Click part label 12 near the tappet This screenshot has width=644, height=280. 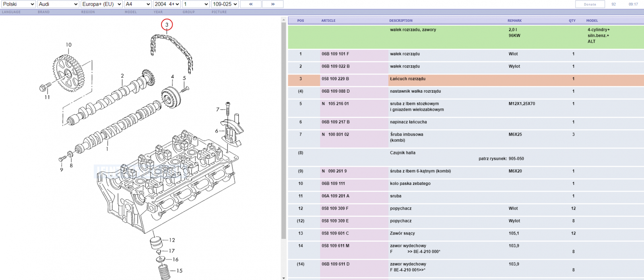click(172, 240)
